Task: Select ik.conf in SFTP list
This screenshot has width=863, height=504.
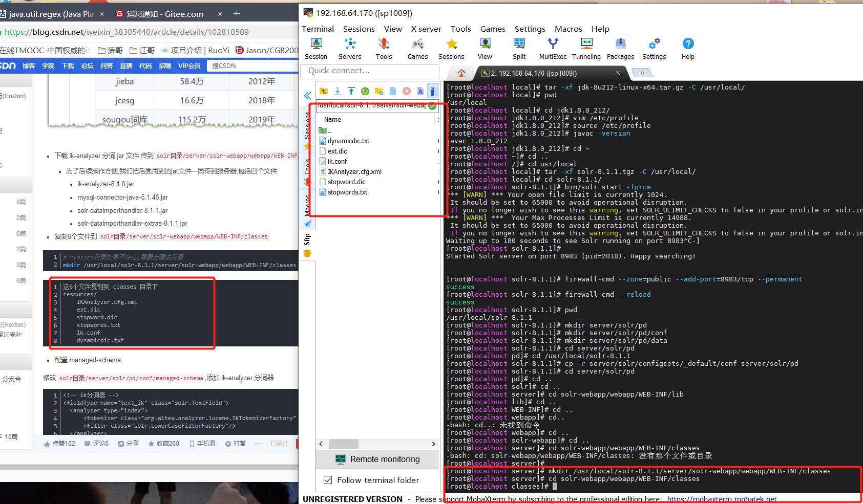Action: point(337,162)
